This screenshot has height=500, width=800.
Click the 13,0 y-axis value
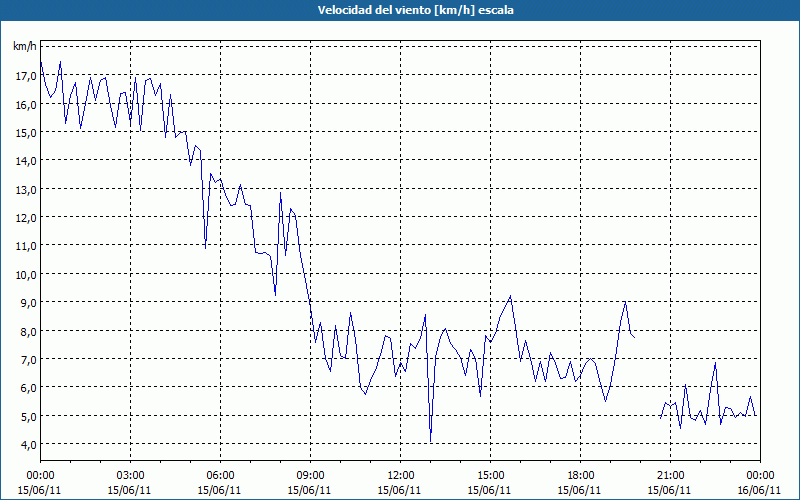click(26, 189)
